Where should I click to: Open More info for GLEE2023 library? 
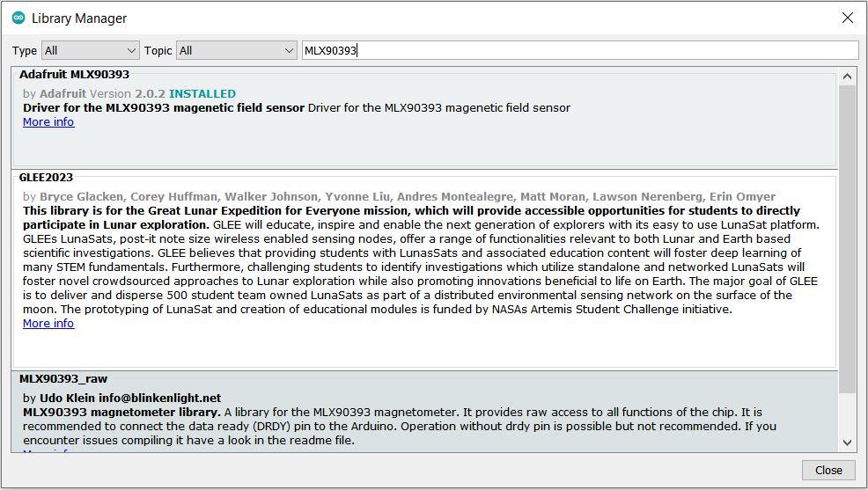pyautogui.click(x=48, y=323)
